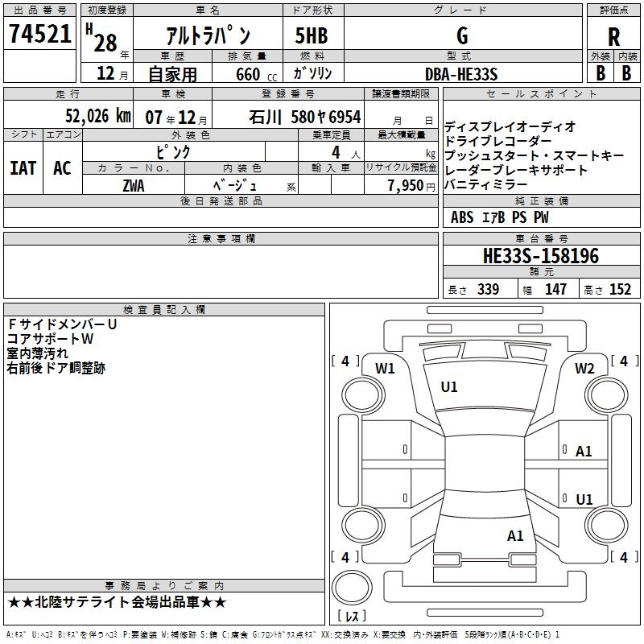
Task: Click the W1 damage marker on the diagram
Action: 385,369
